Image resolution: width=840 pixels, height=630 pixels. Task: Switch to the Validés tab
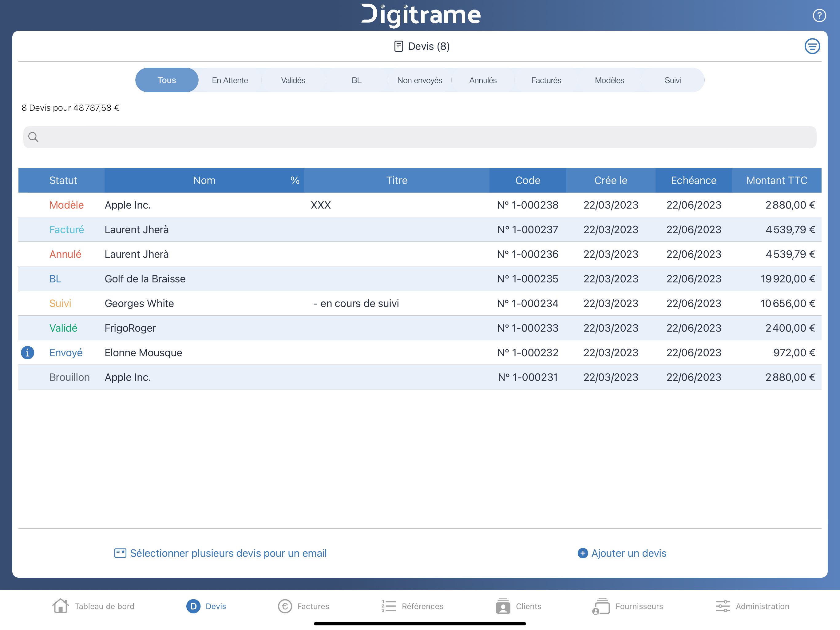293,80
